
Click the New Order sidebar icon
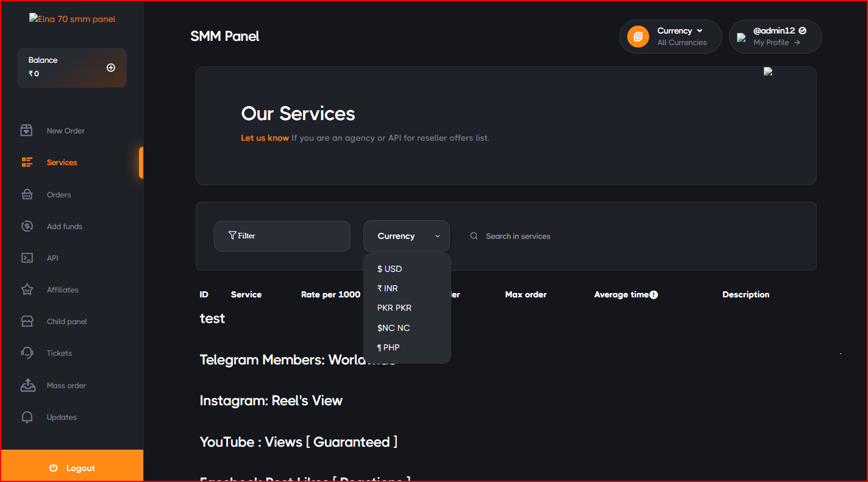pyautogui.click(x=27, y=130)
